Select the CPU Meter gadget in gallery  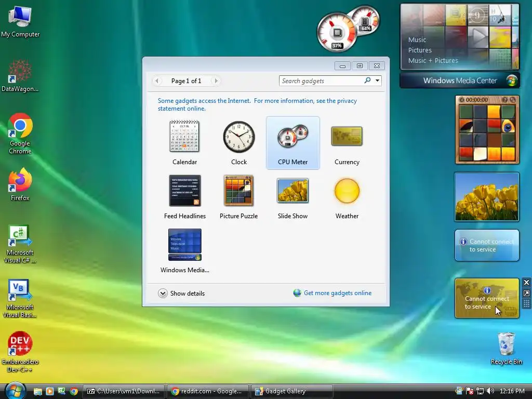[293, 142]
